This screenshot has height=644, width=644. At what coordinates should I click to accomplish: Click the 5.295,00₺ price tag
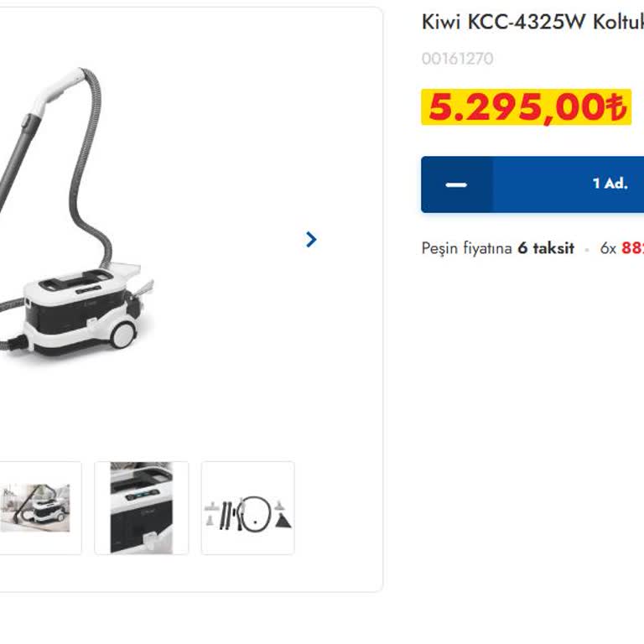pyautogui.click(x=526, y=107)
